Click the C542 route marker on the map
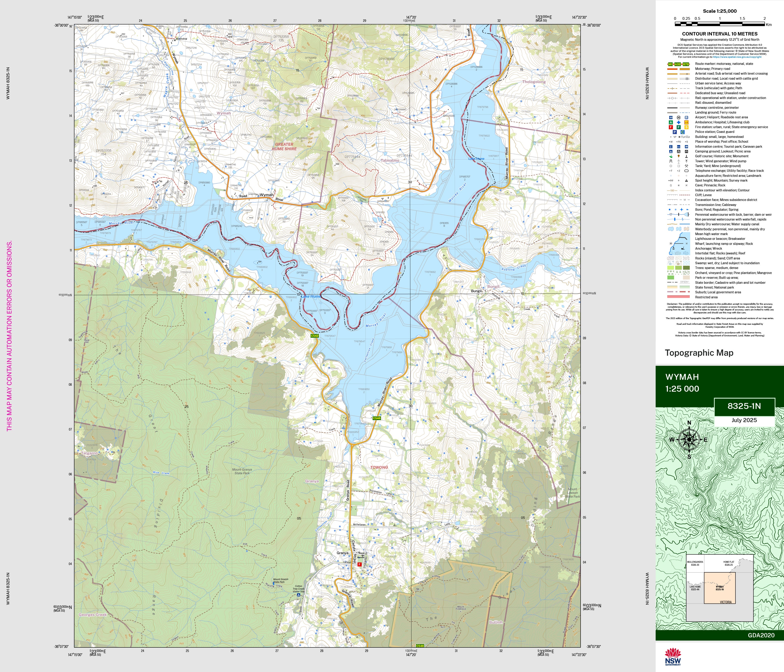 [315, 336]
